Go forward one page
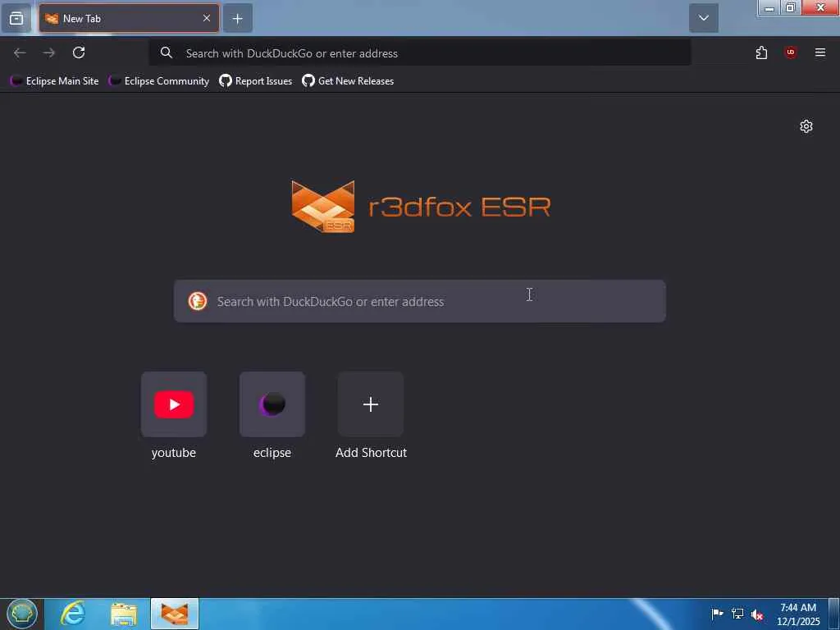840x630 pixels. pyautogui.click(x=48, y=52)
